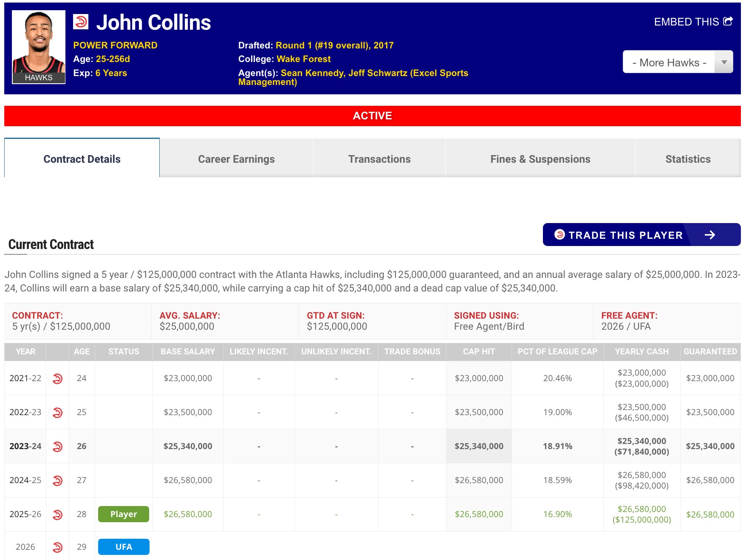
Task: Click the PCT OF LEAGUE CAP header
Action: tap(557, 351)
